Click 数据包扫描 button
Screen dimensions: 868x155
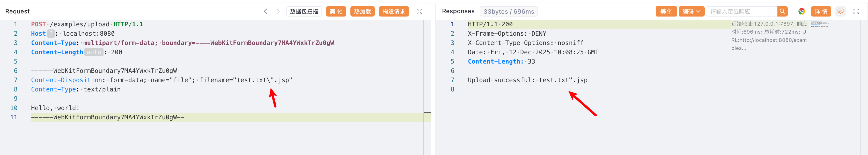(304, 11)
